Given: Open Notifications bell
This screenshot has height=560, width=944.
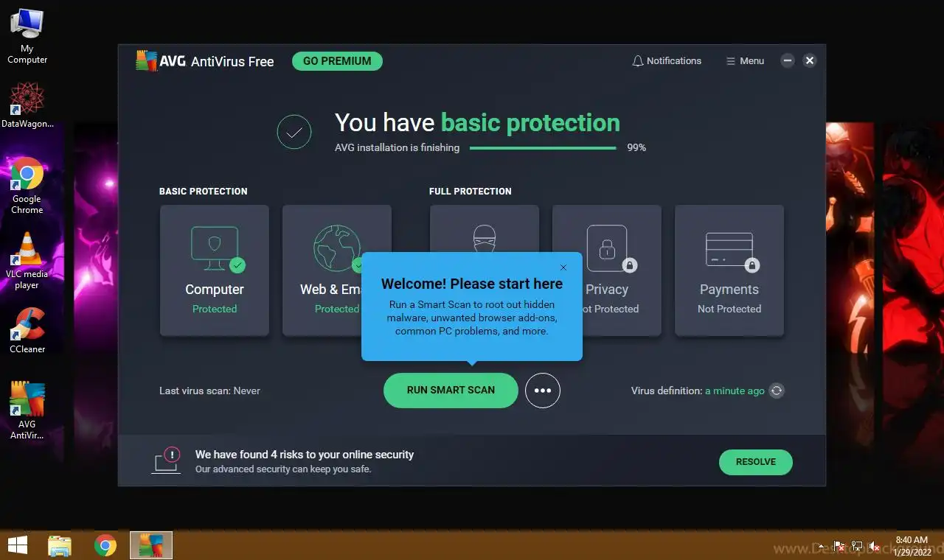Looking at the screenshot, I should 667,61.
